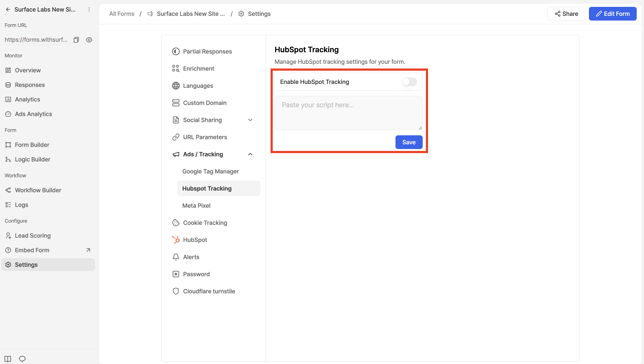Open the three-dot form options menu
This screenshot has width=644, height=364.
click(89, 9)
